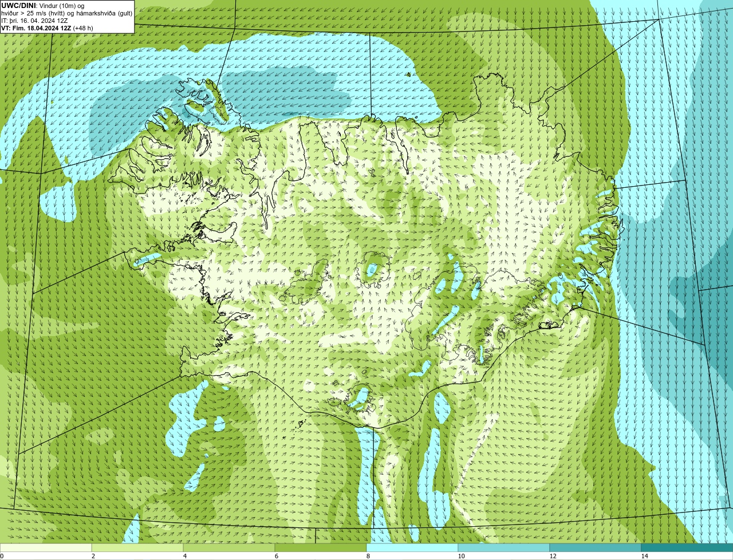Viewport: 733px width, 560px height.
Task: Click the legend scale label "0"
Action: [2, 556]
